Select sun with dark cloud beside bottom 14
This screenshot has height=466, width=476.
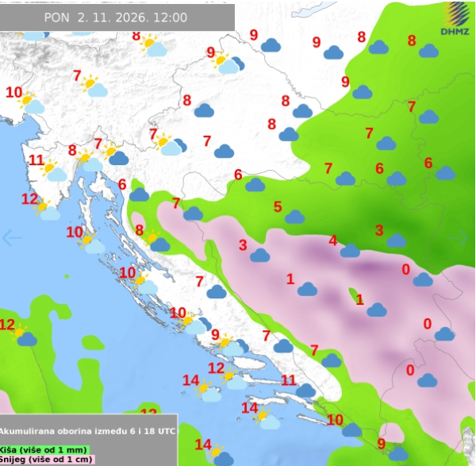[x=221, y=455]
